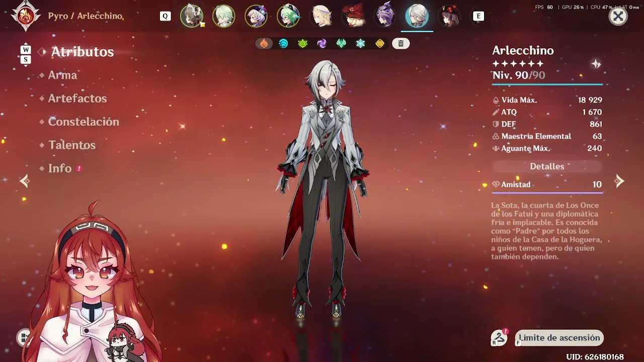Select the blonde character with circlet
Image resolution: width=644 pixels, height=362 pixels.
point(320,16)
